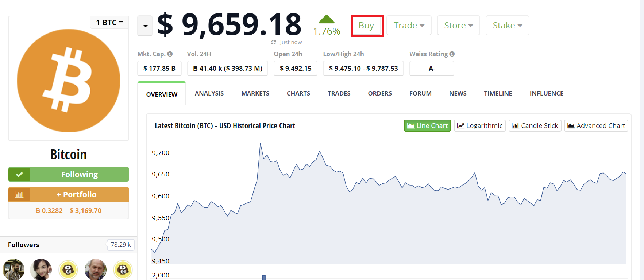Screen dimensions: 644x280
Task: Open the Advanced Chart view
Action: click(596, 126)
